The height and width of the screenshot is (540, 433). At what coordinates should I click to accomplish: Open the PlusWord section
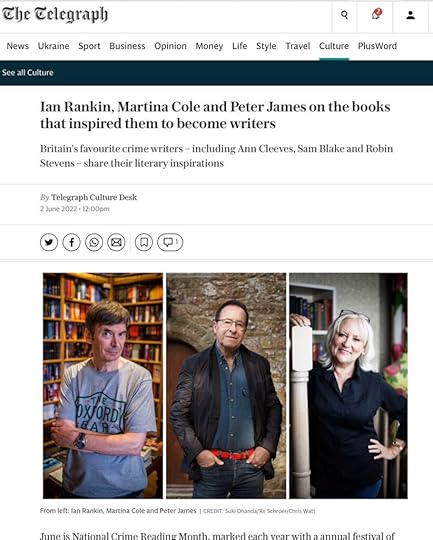(x=377, y=46)
